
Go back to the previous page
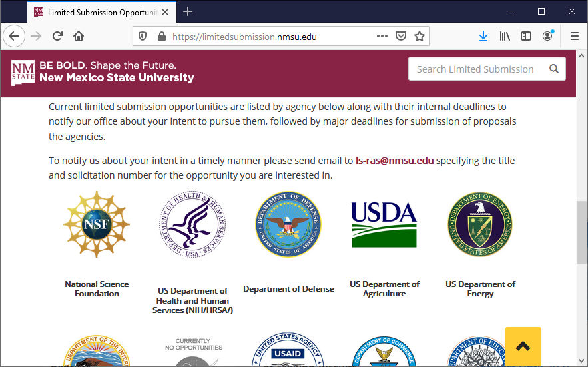click(x=14, y=36)
